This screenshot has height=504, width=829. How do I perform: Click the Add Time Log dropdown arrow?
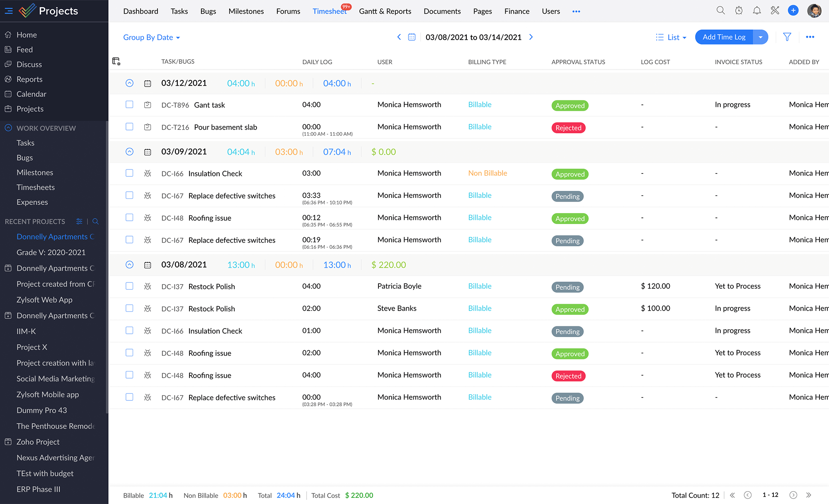(760, 37)
